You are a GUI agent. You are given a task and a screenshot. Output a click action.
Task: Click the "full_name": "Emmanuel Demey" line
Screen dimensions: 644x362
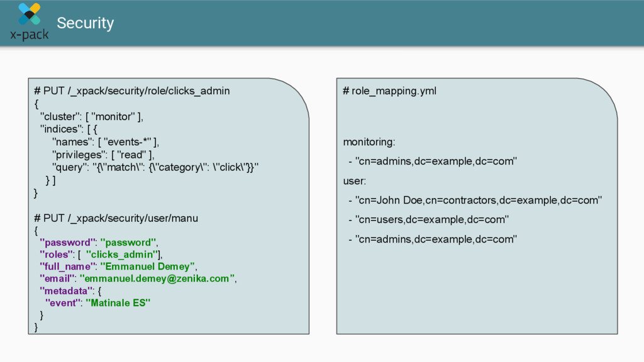118,266
